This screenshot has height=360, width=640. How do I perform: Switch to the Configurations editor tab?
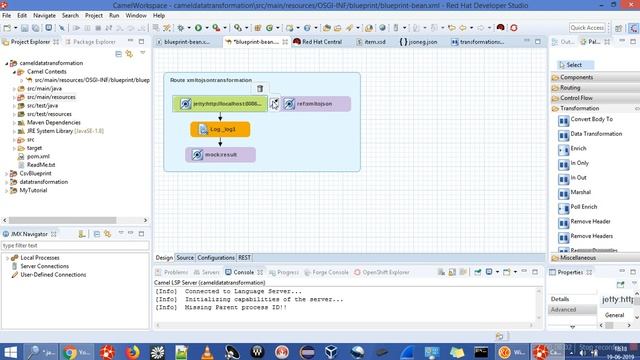coord(216,258)
